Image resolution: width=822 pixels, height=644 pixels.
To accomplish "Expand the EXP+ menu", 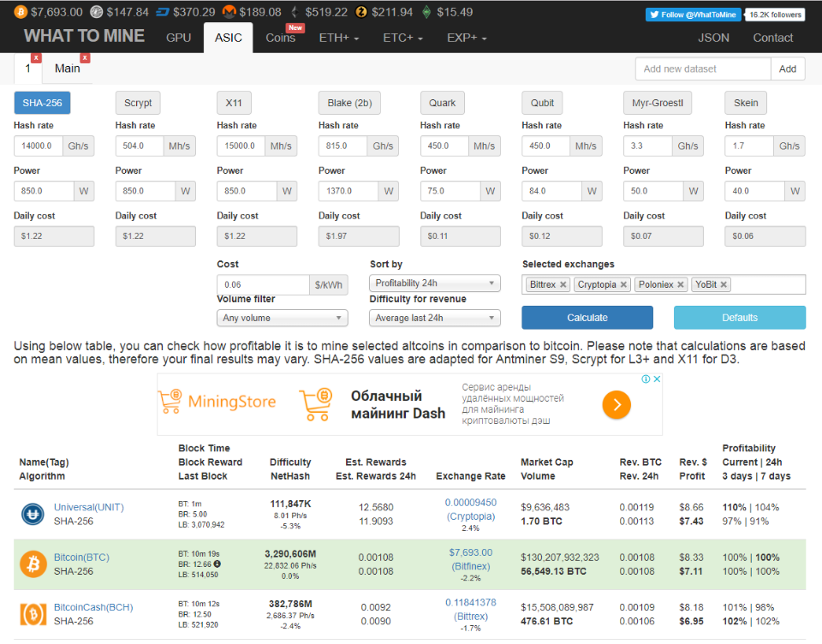I will coord(467,38).
